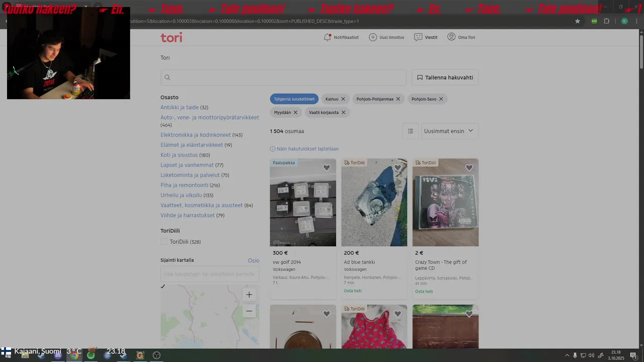
Task: Remove the Pohjois-Savo filter chip
Action: tap(441, 99)
